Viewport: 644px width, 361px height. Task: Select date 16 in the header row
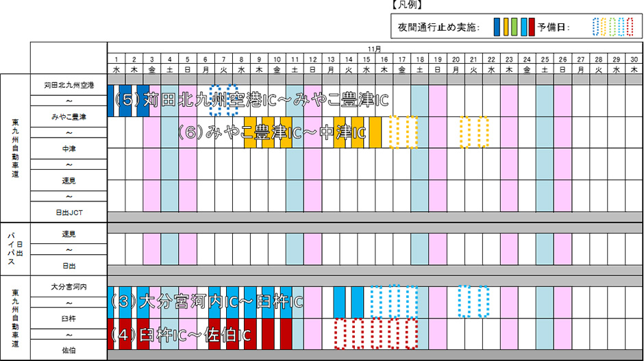(x=384, y=60)
